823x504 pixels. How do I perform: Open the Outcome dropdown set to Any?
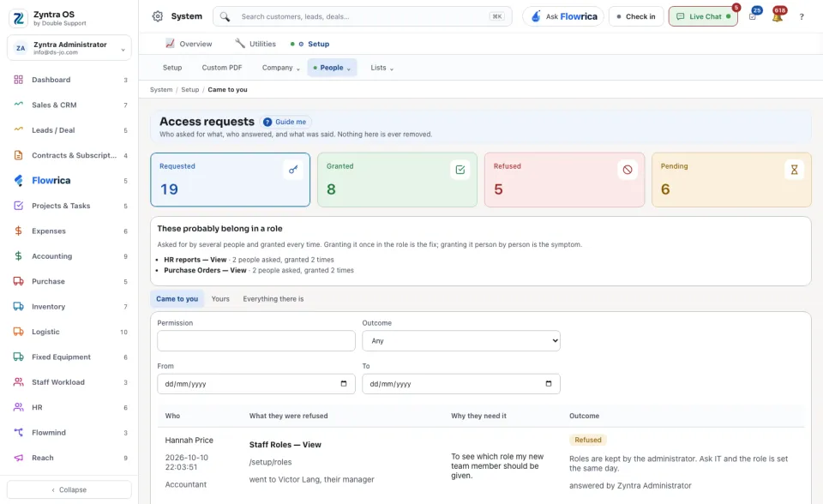click(x=461, y=341)
